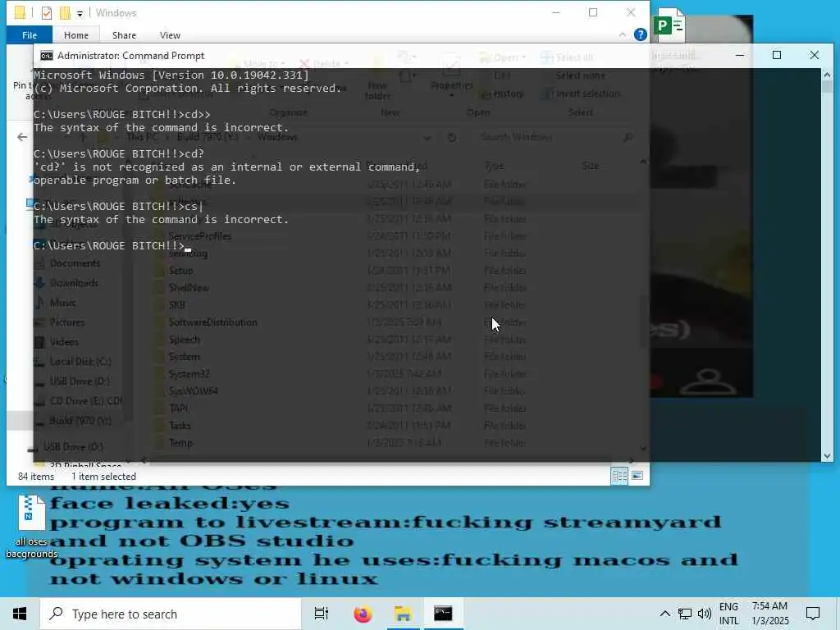
Task: Open File Explorer help (blue question mark)
Action: [640, 34]
